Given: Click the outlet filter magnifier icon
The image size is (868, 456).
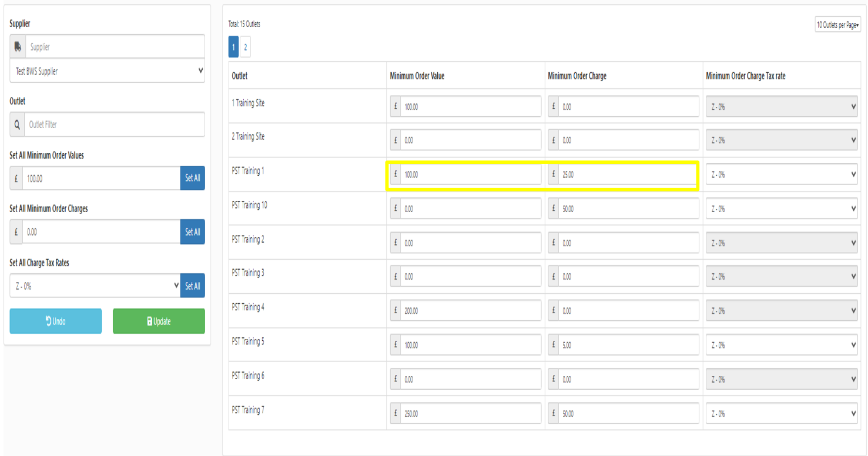Looking at the screenshot, I should pyautogui.click(x=18, y=125).
